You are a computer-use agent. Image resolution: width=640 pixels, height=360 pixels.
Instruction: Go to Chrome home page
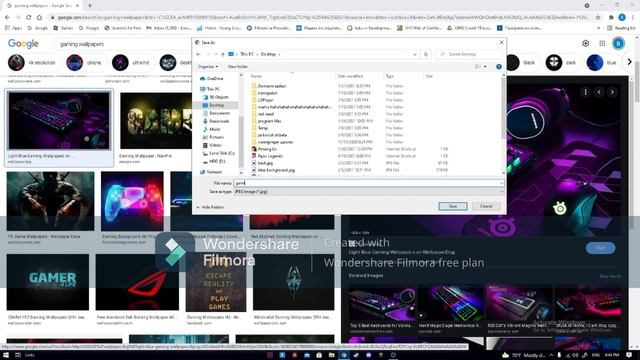tap(39, 18)
